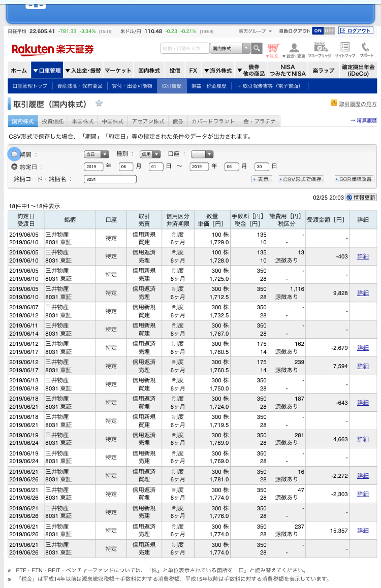381x588 pixels.
Task: Expand the 債券 他の商品 menu
Action: coord(251,70)
